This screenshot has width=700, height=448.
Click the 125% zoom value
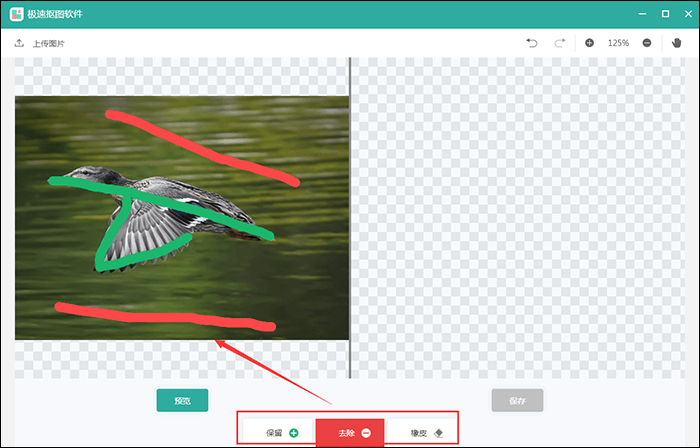coord(618,43)
